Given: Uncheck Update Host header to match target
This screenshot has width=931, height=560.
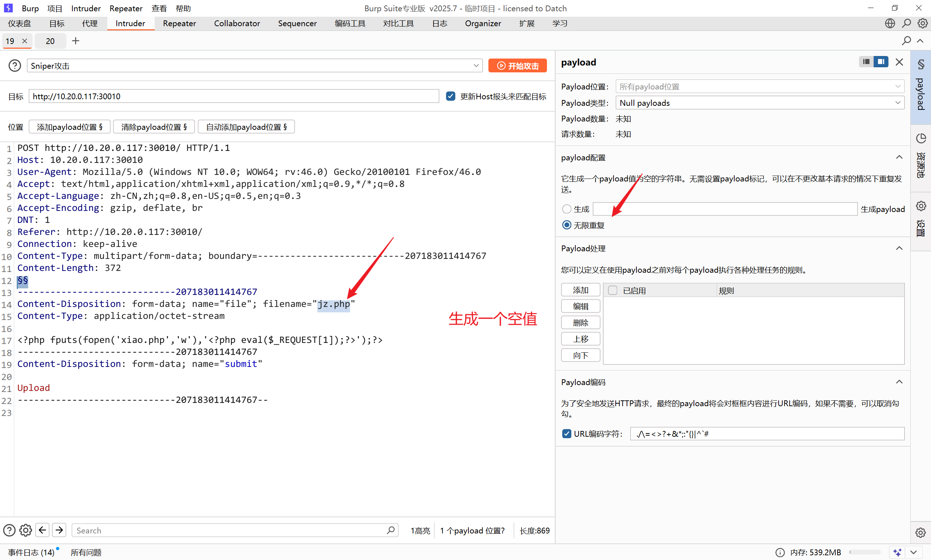Looking at the screenshot, I should tap(450, 96).
